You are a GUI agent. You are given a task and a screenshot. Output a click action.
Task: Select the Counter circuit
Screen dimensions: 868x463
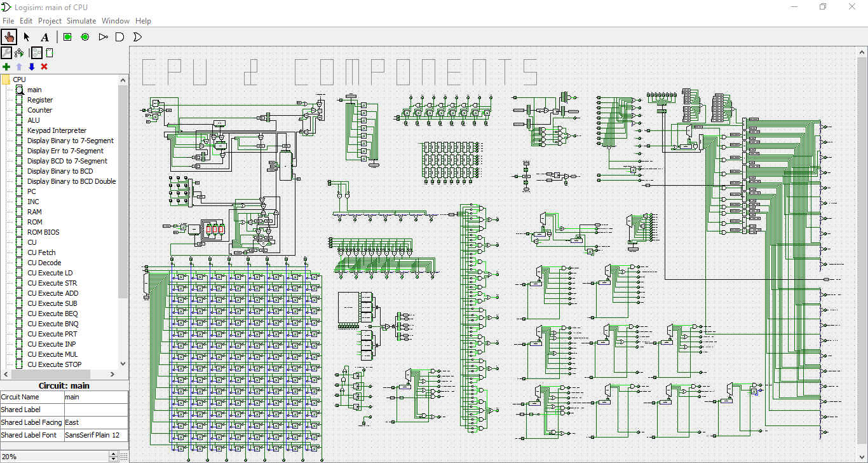[x=40, y=110]
